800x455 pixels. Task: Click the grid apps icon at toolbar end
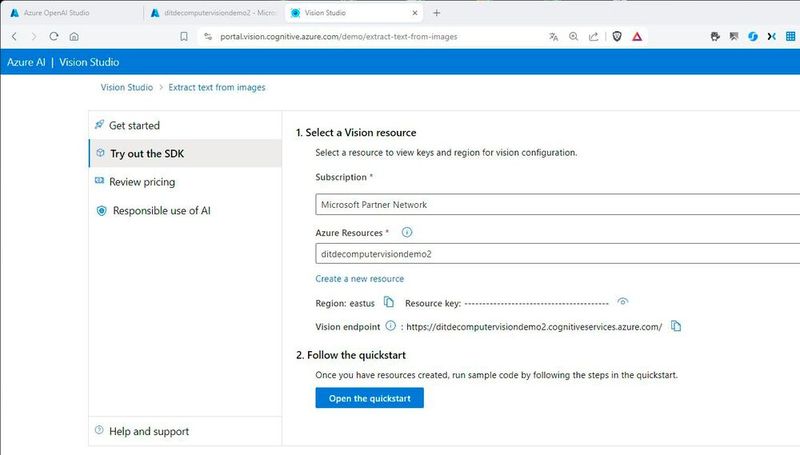pos(790,36)
